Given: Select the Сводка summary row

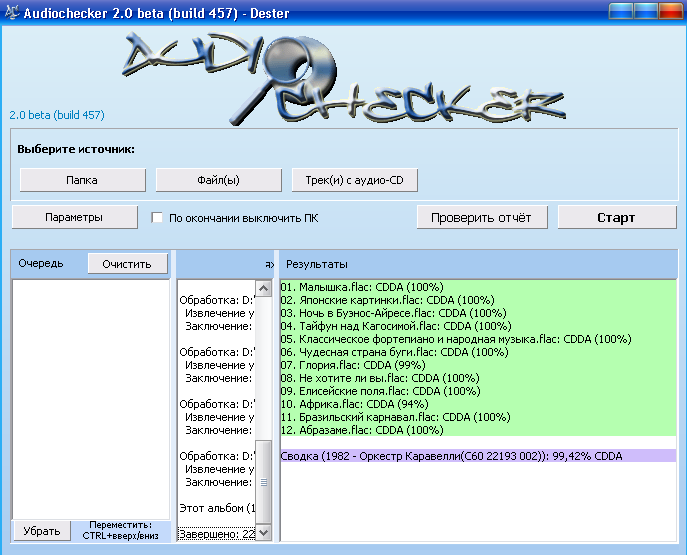Looking at the screenshot, I should (451, 456).
